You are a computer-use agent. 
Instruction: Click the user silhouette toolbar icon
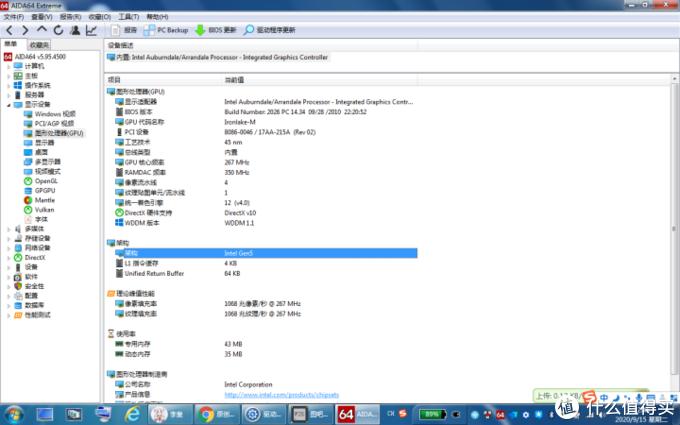[x=75, y=30]
